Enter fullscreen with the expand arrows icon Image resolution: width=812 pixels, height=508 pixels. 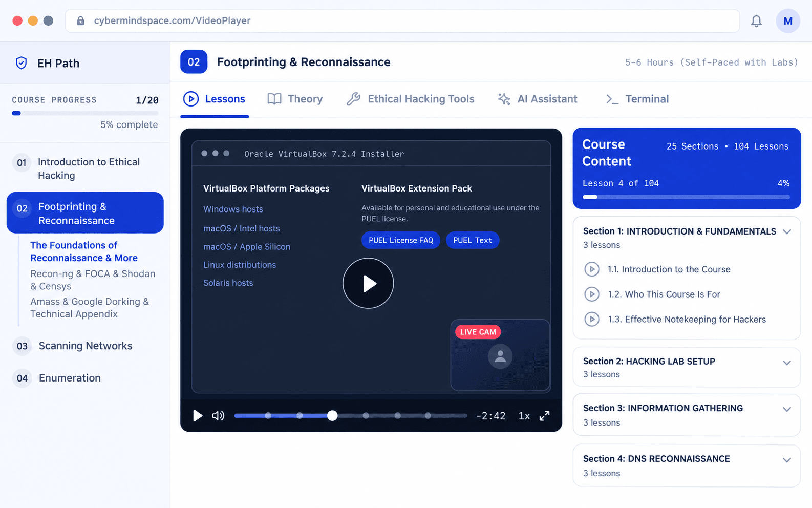click(x=544, y=416)
